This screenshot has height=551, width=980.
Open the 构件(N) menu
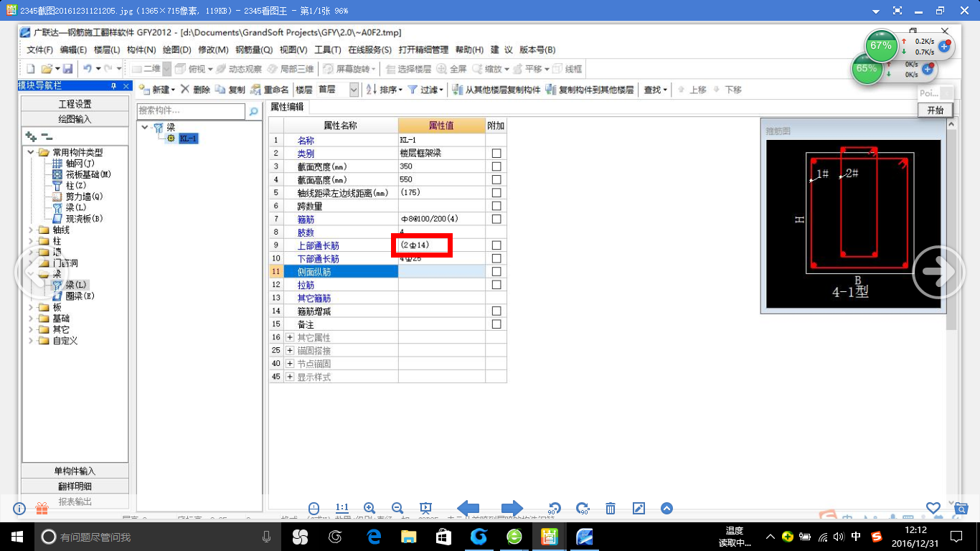tap(141, 50)
